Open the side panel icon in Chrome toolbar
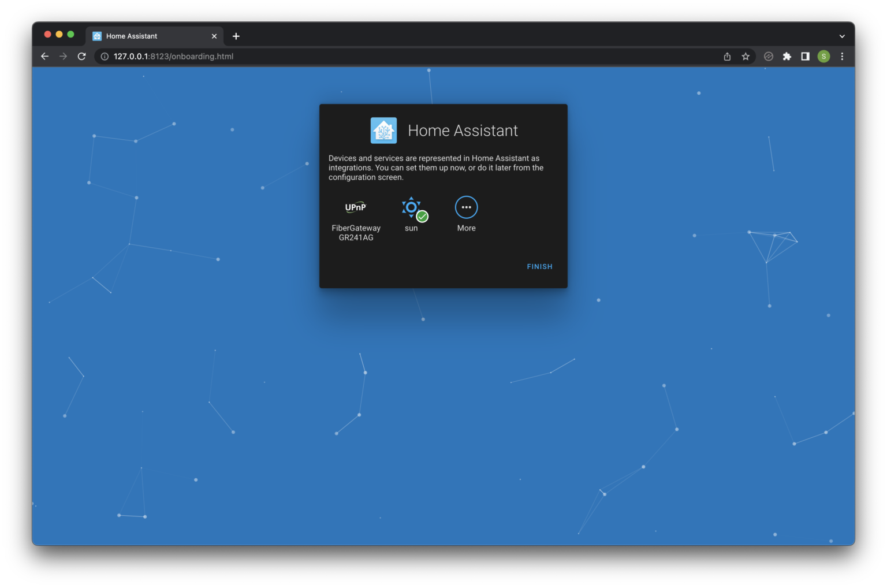 (805, 56)
